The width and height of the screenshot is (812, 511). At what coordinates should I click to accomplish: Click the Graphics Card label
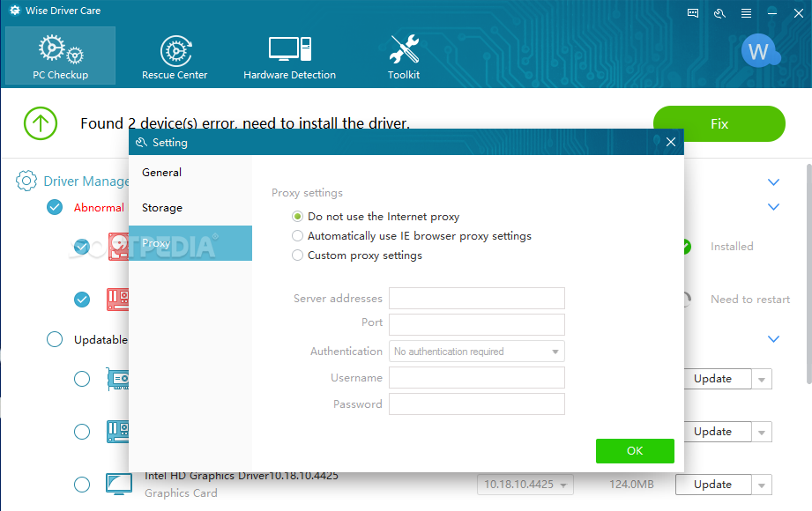(181, 493)
